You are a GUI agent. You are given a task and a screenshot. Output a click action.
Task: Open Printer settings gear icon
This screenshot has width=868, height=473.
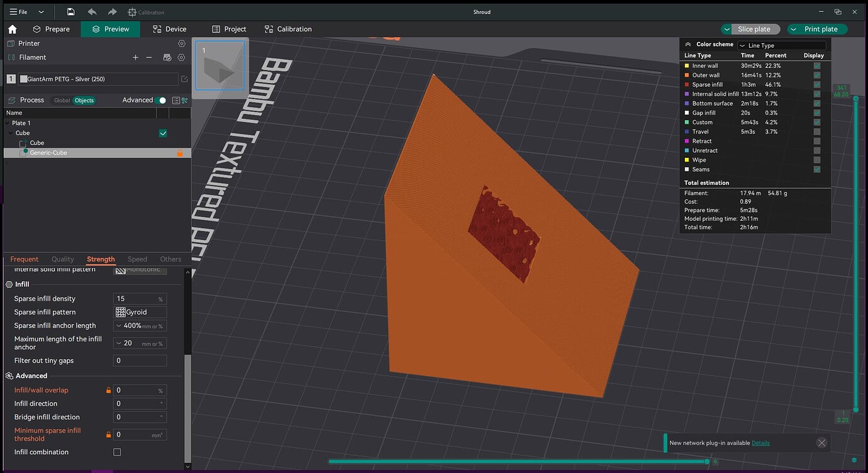182,43
